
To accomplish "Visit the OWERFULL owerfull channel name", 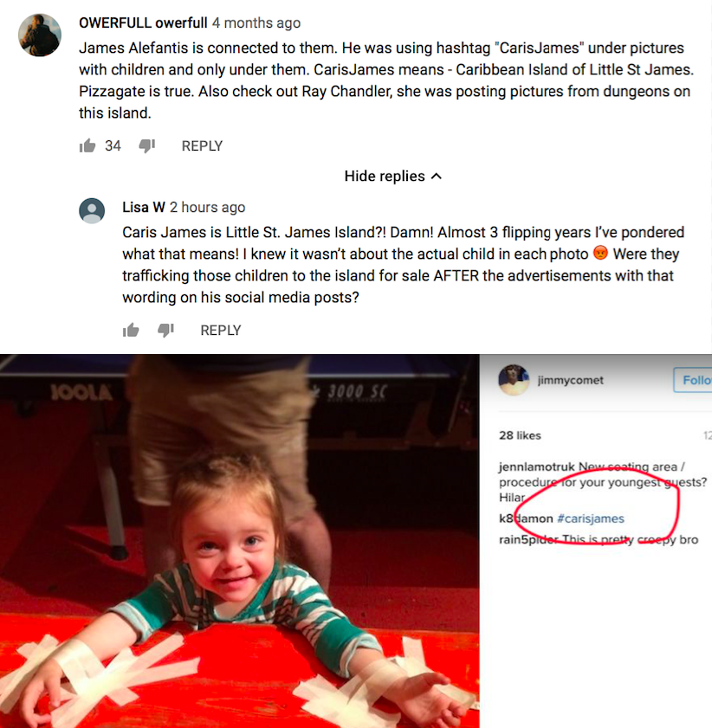I will pos(143,23).
